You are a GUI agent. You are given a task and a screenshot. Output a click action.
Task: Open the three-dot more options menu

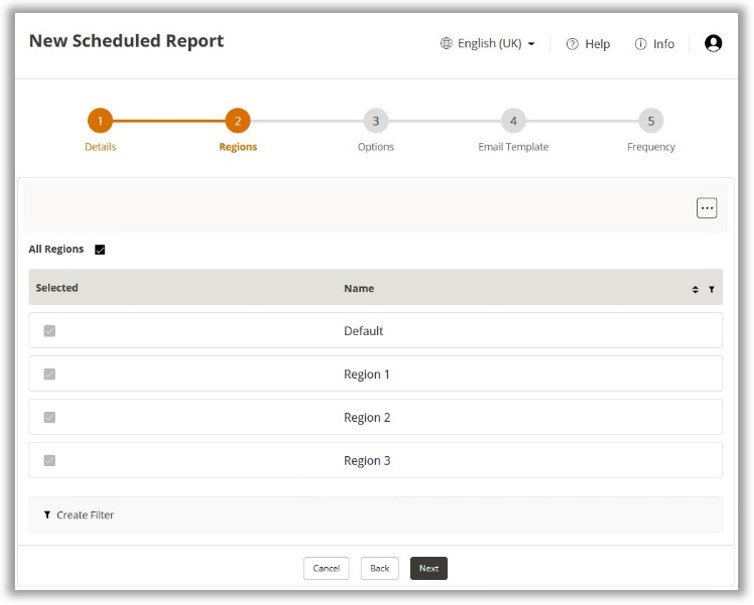707,208
